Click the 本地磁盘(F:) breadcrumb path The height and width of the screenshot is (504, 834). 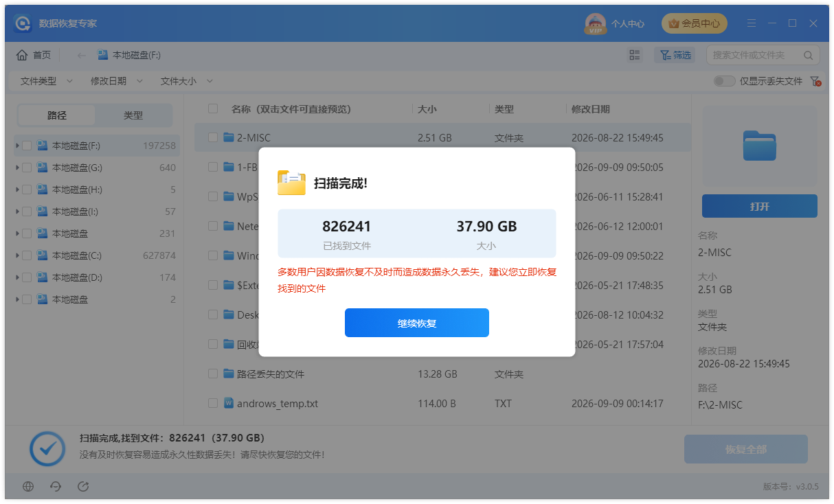point(129,55)
